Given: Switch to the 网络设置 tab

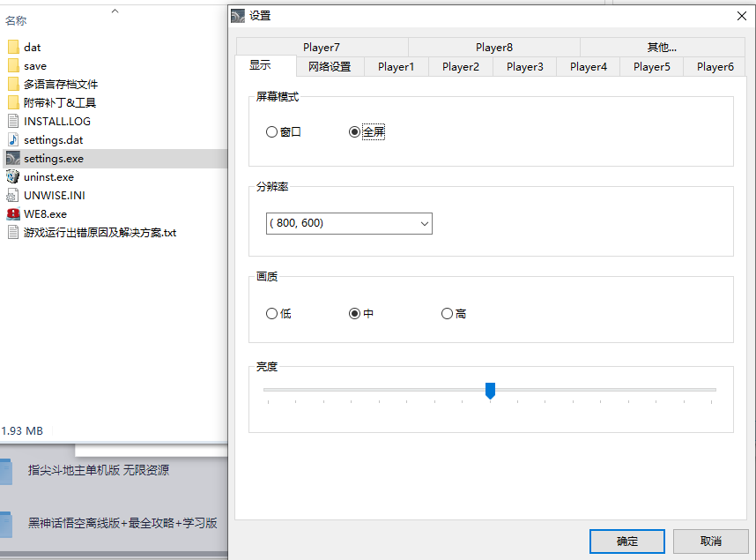Looking at the screenshot, I should pyautogui.click(x=329, y=67).
